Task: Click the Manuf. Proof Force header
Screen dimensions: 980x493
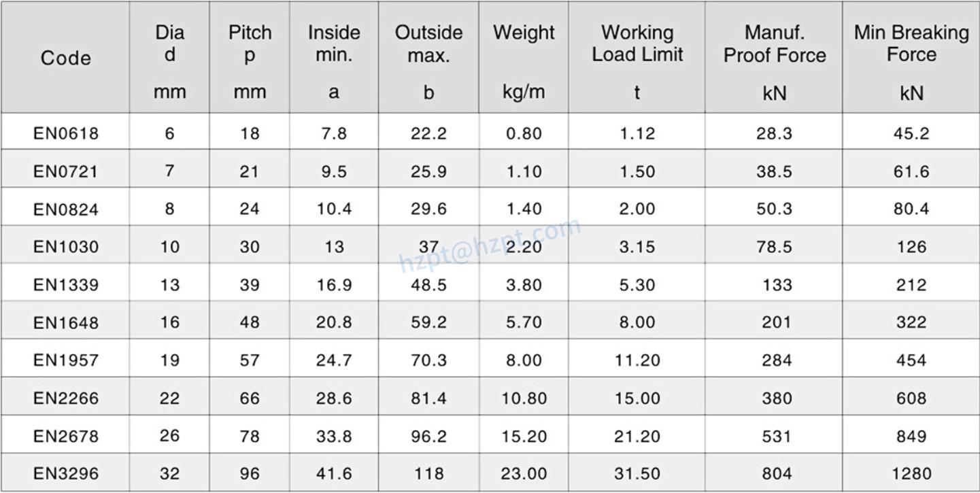Action: pyautogui.click(x=775, y=44)
